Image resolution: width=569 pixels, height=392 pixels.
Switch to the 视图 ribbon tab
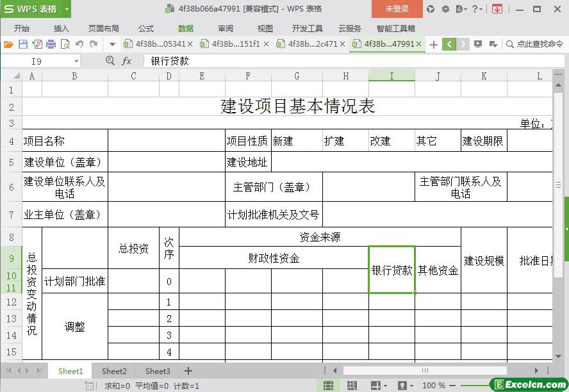point(265,28)
